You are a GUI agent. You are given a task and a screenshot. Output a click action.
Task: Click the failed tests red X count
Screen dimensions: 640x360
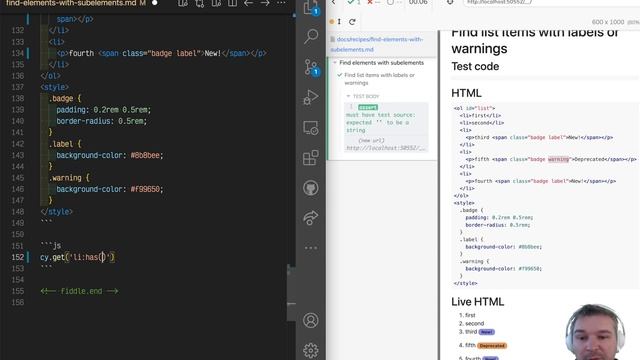373,2
